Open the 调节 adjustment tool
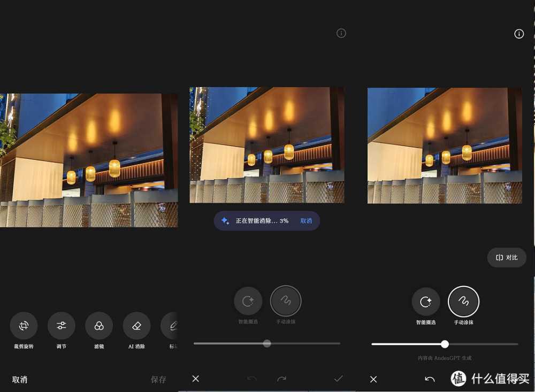Image resolution: width=535 pixels, height=392 pixels. (62, 326)
